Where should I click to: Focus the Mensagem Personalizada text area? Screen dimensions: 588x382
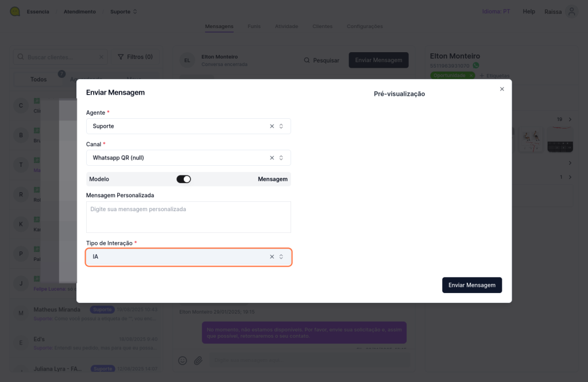pyautogui.click(x=188, y=217)
